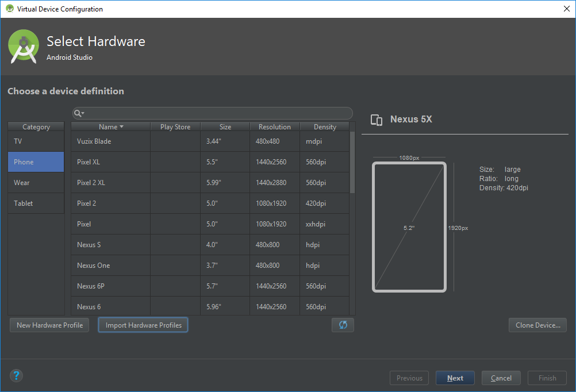
Task: Select the Pixel 2 XL device row
Action: [x=210, y=183]
